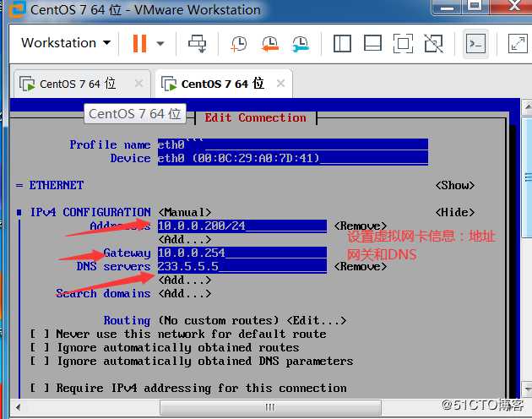
Task: Edit the DNS server 233.5.5.5 field
Action: (242, 267)
